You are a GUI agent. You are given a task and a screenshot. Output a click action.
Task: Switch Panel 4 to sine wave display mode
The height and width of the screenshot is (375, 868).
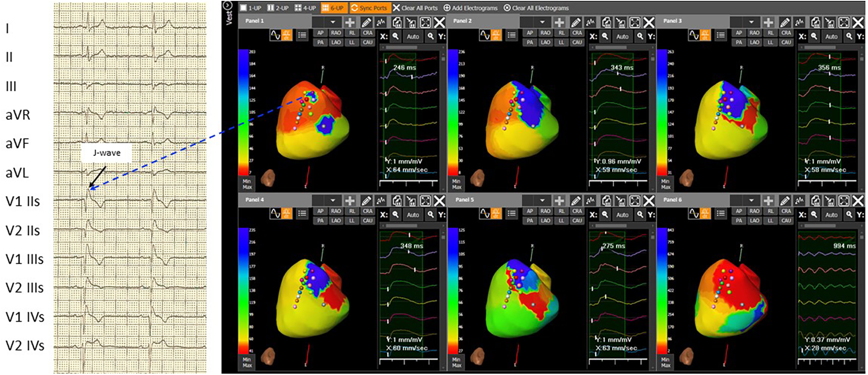tap(275, 214)
